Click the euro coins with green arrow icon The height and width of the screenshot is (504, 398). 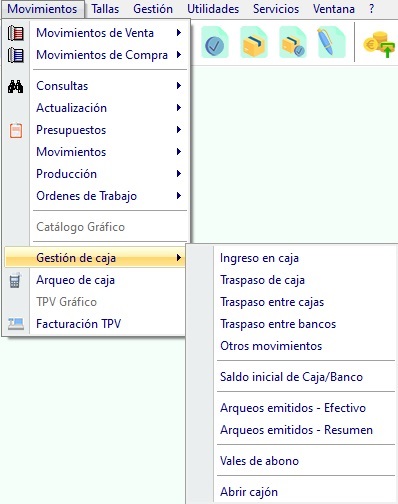pyautogui.click(x=380, y=44)
